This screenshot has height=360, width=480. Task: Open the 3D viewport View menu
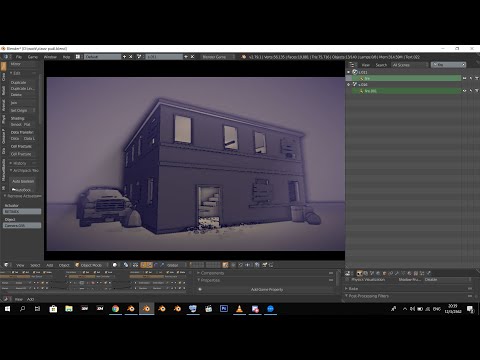[20, 265]
